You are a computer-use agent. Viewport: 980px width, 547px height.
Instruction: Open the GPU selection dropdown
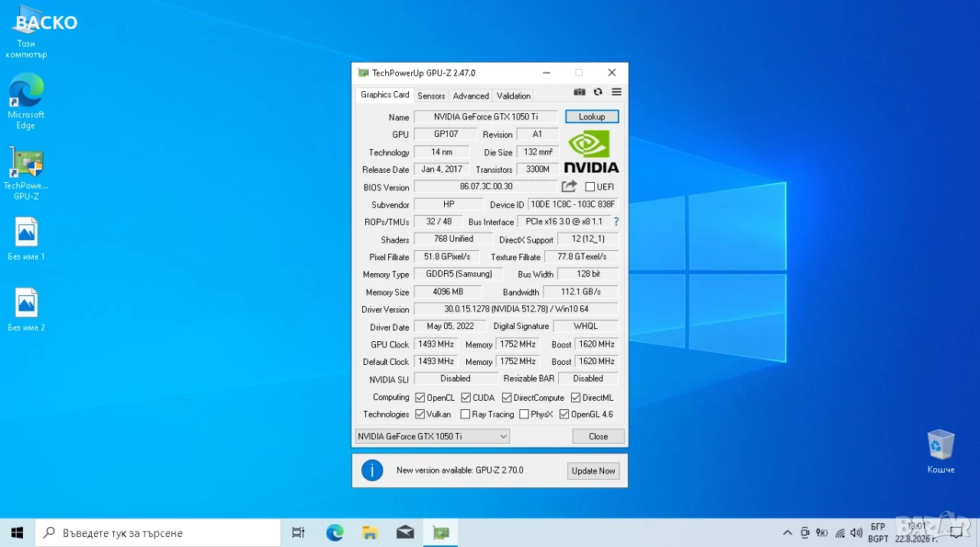point(433,436)
